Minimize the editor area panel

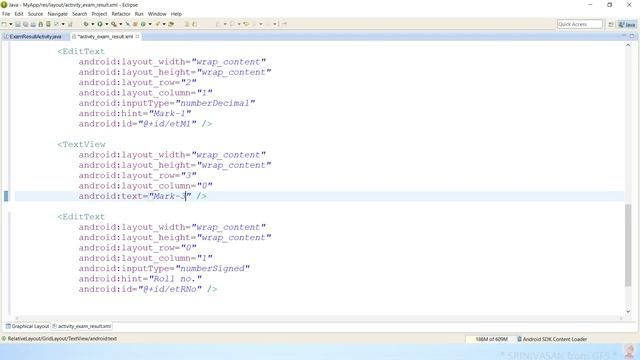pyautogui.click(x=624, y=36)
